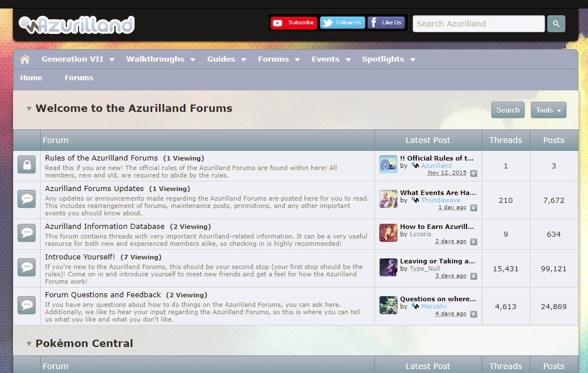588x373 pixels.
Task: Open user profile Thundawave
Action: 440,200
